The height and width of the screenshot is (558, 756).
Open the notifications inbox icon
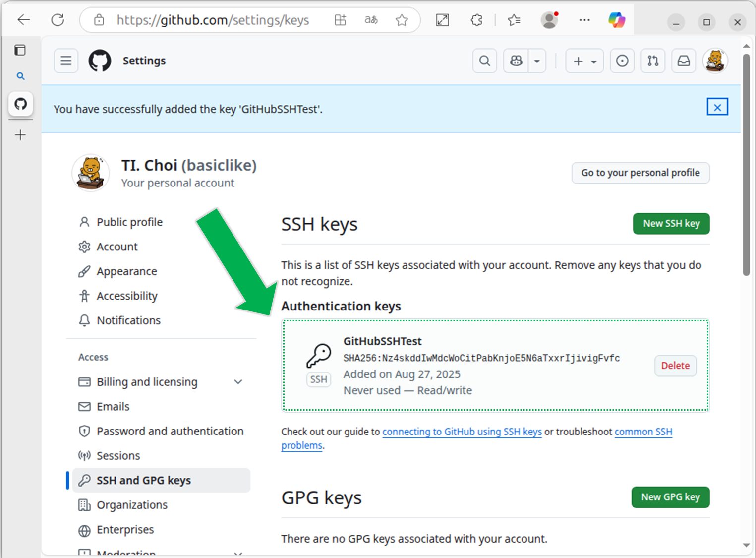click(x=684, y=61)
